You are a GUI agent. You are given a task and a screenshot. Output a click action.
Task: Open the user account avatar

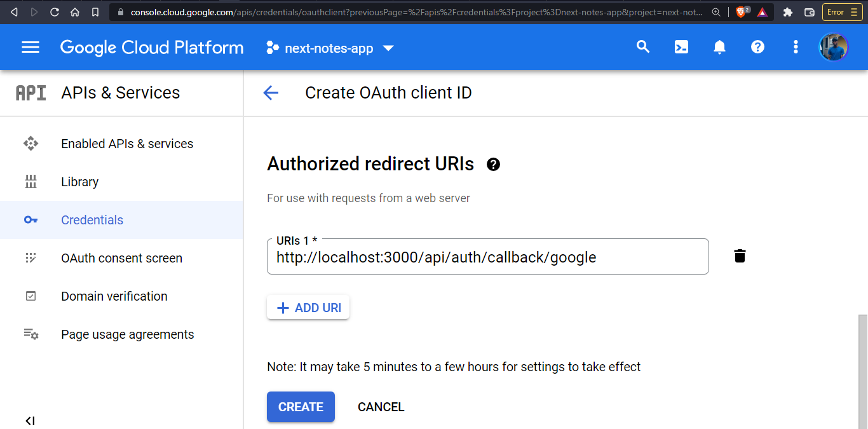tap(834, 48)
